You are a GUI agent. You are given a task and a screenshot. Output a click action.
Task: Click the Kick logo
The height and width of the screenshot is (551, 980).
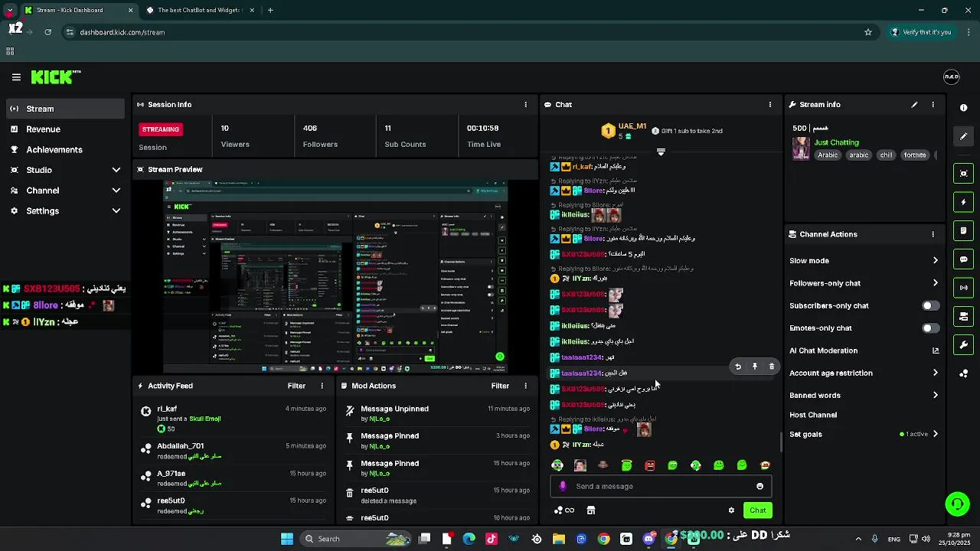coord(55,77)
